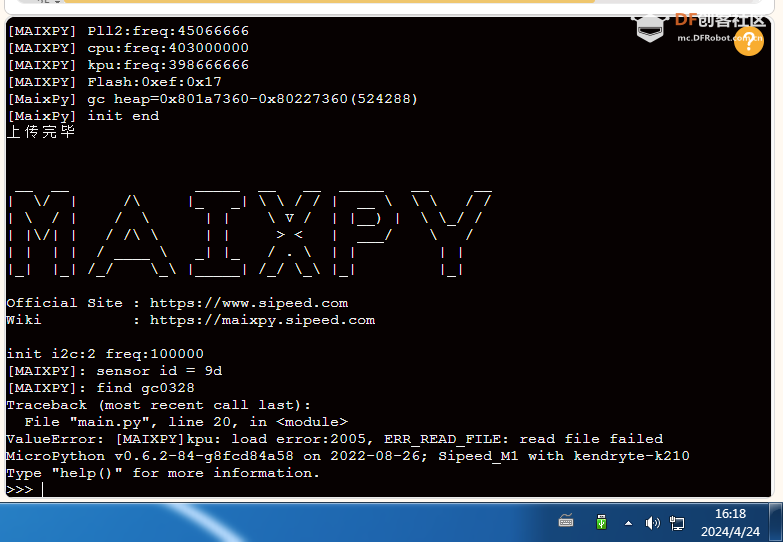Open the volume speaker icon

(652, 523)
